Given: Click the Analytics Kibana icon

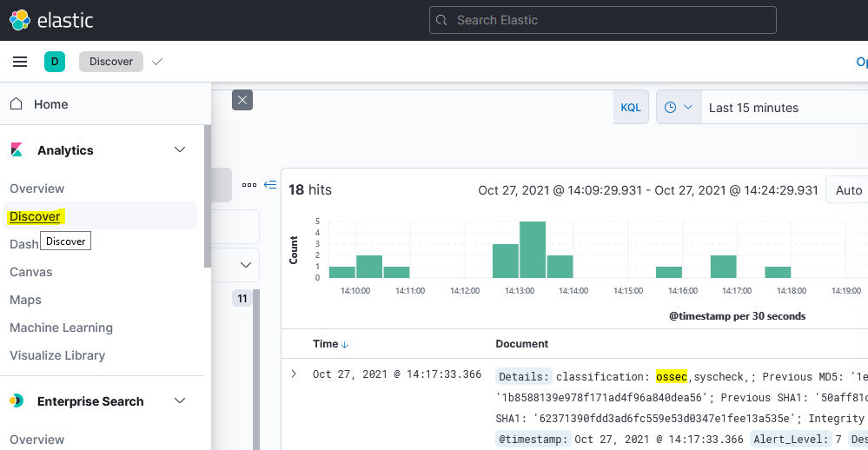Looking at the screenshot, I should pyautogui.click(x=17, y=149).
